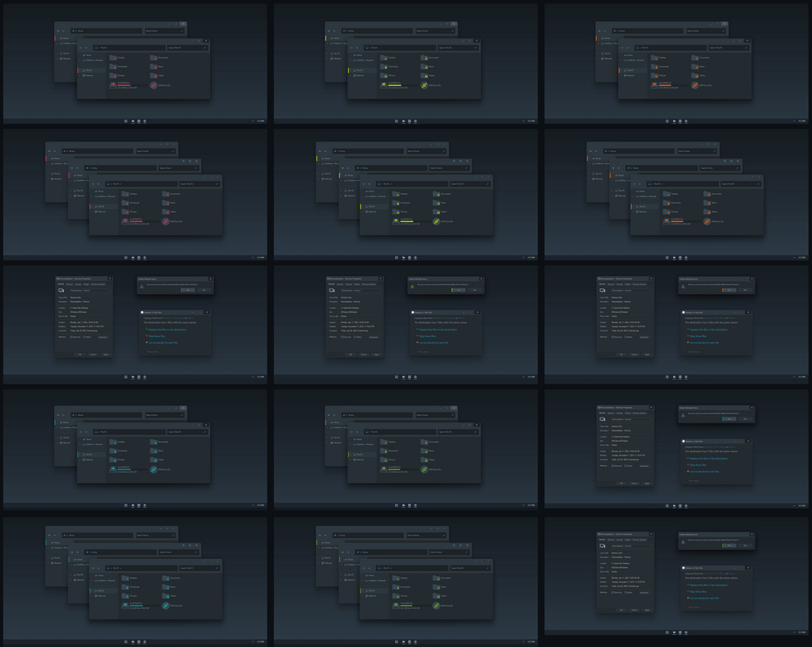Open Documents folder in pink two-window preview
812x647 pixels.
pyautogui.click(x=154, y=57)
